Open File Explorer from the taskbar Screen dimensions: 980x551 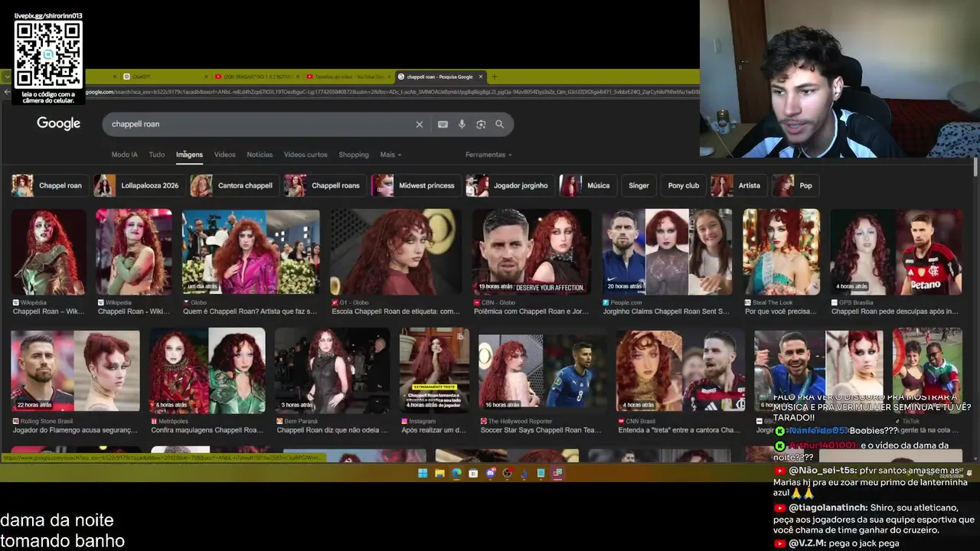point(439,473)
